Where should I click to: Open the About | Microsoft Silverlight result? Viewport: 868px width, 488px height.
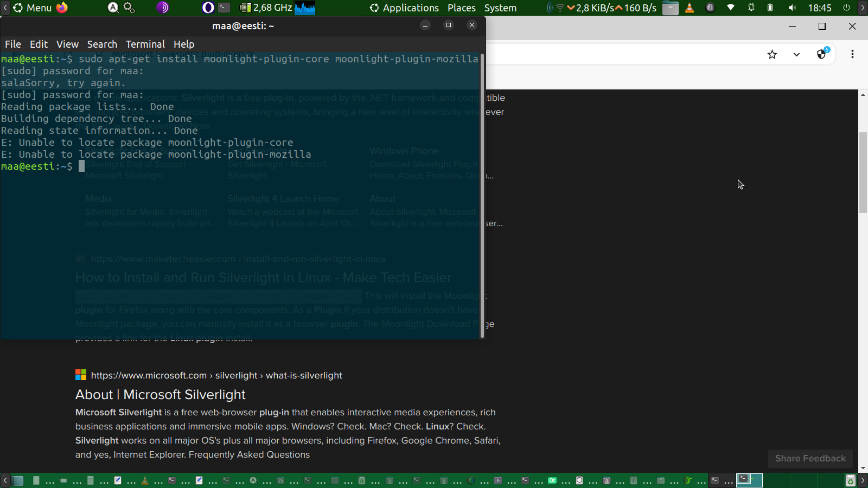pos(160,395)
